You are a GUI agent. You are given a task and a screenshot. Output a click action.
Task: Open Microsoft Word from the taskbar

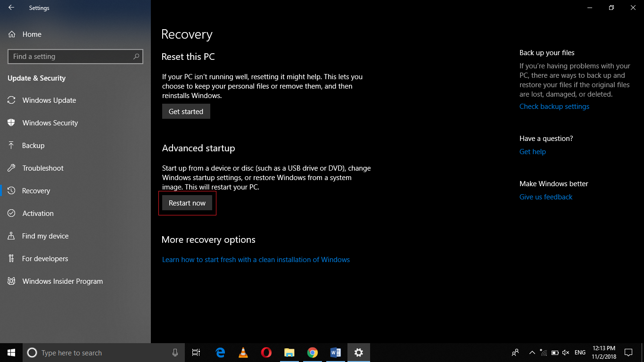[335, 353]
